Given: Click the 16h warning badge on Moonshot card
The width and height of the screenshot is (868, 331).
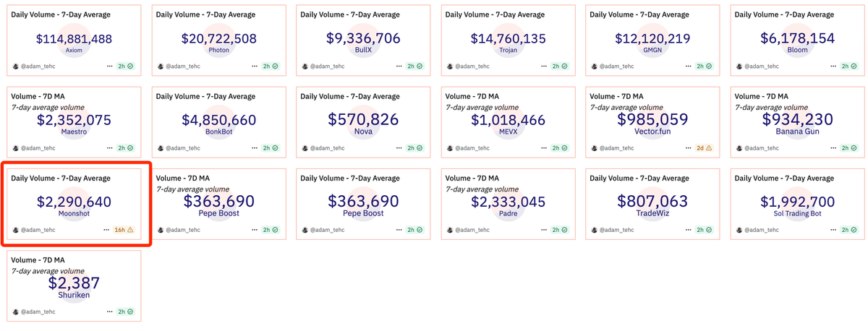Looking at the screenshot, I should [124, 230].
